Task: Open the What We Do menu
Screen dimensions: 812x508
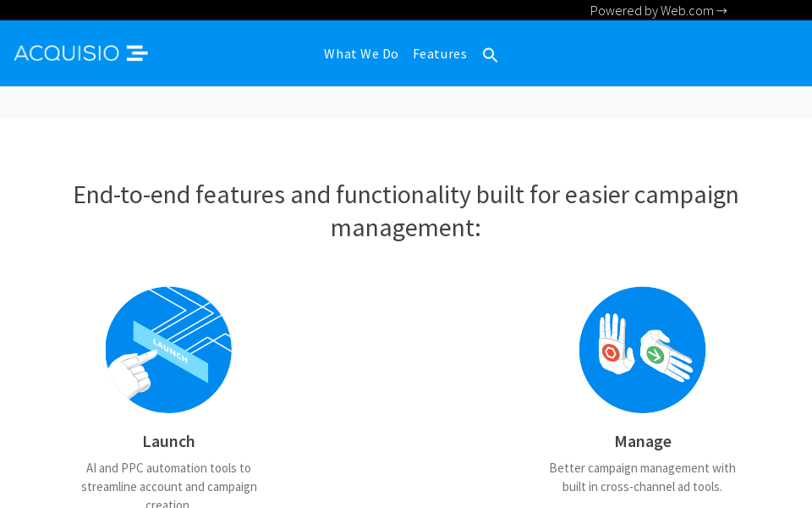Action: (x=360, y=54)
